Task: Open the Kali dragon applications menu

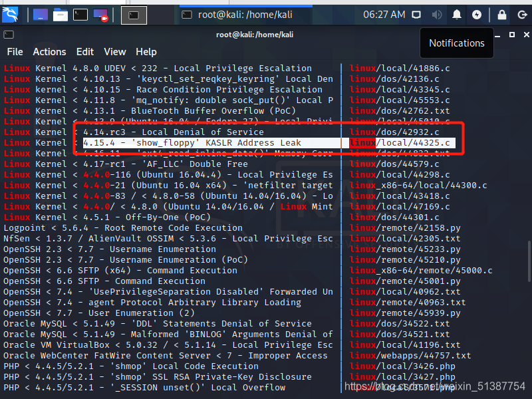Action: (x=10, y=15)
